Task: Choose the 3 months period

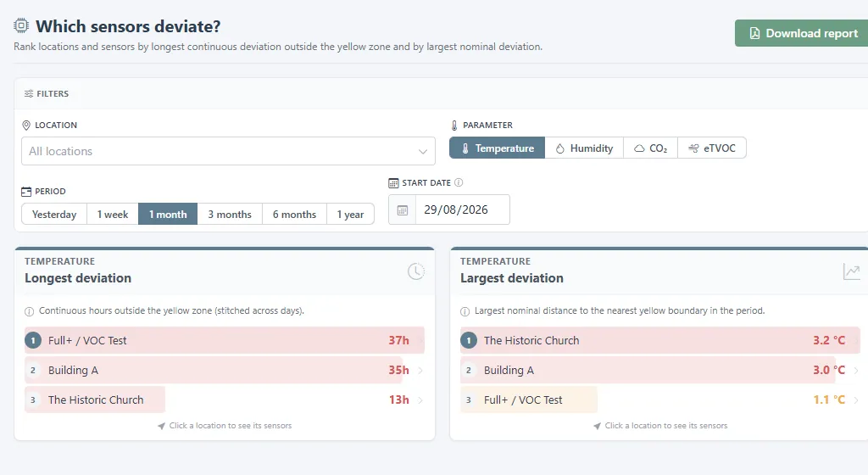Action: tap(230, 215)
